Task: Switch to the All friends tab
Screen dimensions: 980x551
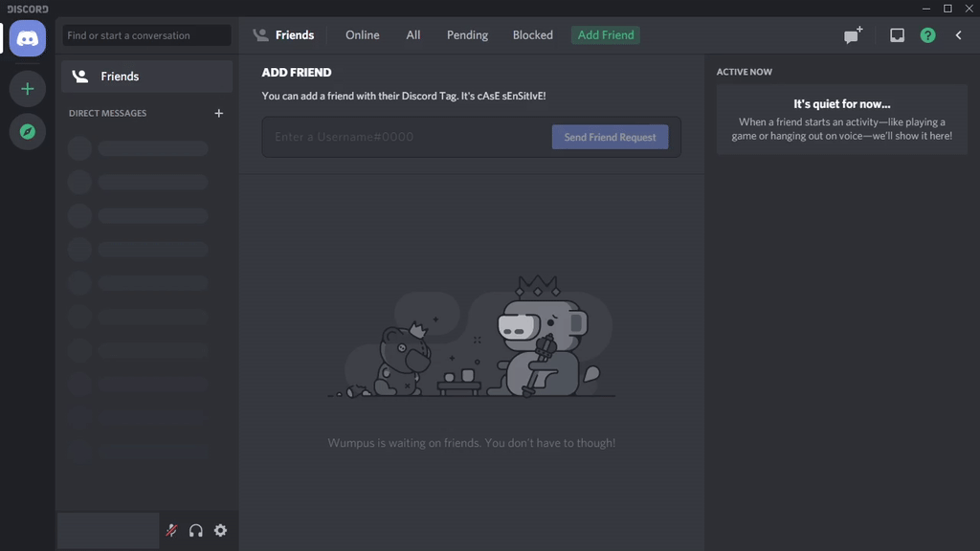Action: [x=413, y=35]
